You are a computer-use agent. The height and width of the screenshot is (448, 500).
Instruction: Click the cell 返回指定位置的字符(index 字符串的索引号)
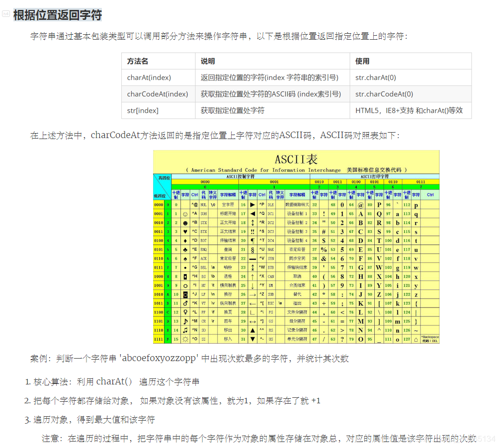tap(272, 78)
